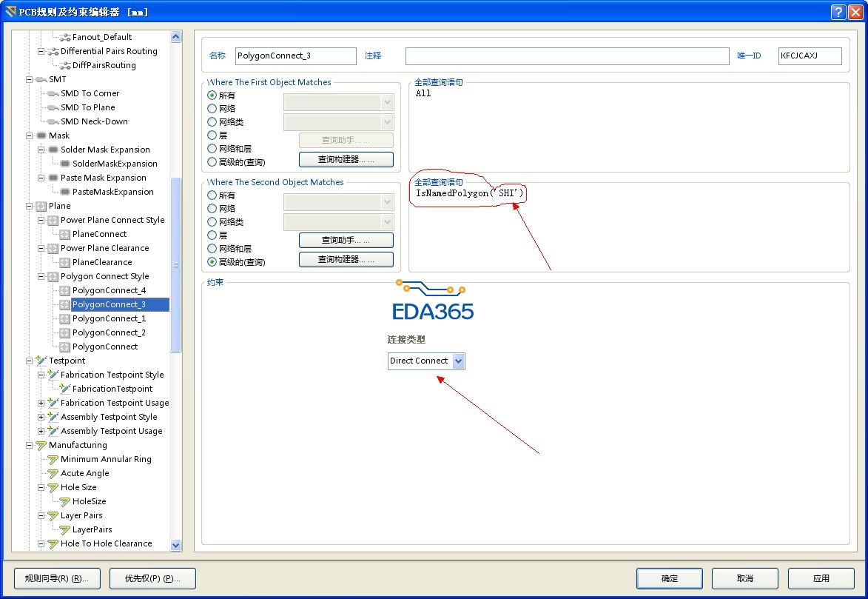Expand the Assembly Testpoint Usage node
This screenshot has width=868, height=599.
coord(41,431)
